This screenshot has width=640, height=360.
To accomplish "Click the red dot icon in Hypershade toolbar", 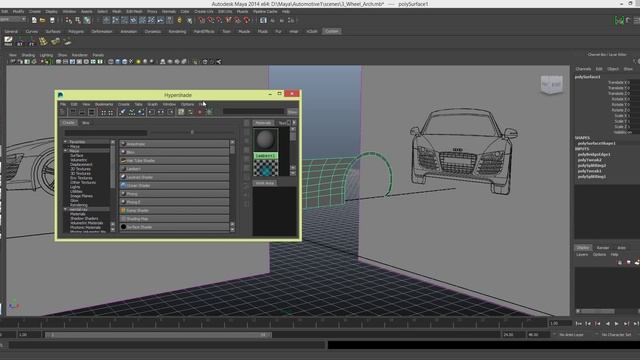I will coord(200,112).
